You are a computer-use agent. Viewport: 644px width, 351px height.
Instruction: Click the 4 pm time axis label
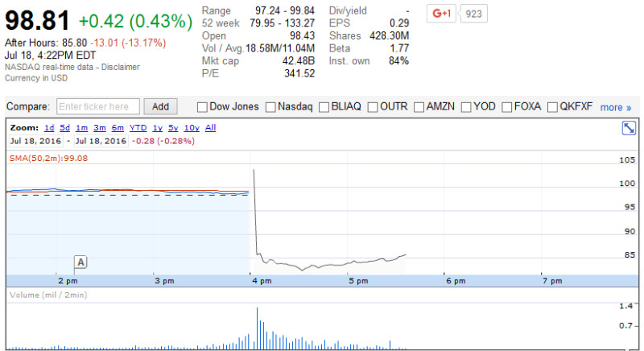coord(262,281)
